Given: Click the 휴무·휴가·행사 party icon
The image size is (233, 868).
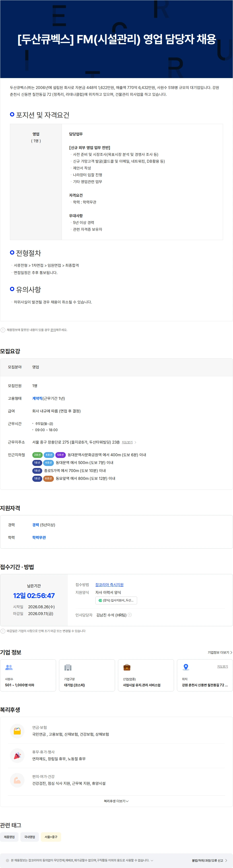Looking at the screenshot, I should tap(17, 756).
